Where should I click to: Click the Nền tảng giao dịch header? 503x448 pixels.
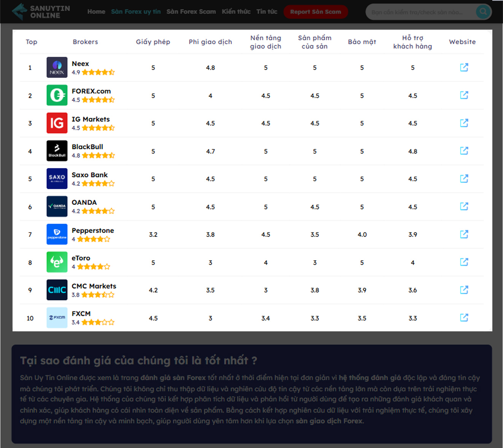click(x=266, y=42)
